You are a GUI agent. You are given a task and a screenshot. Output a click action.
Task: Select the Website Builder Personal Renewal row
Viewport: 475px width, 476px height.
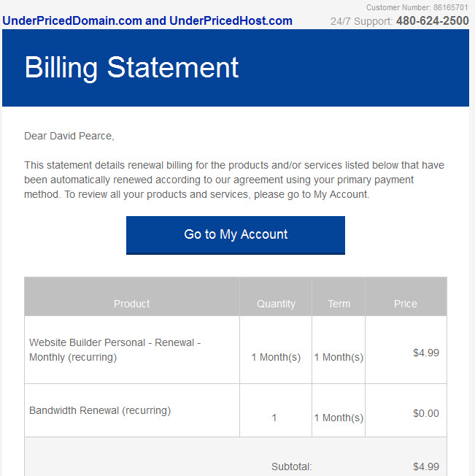point(236,350)
